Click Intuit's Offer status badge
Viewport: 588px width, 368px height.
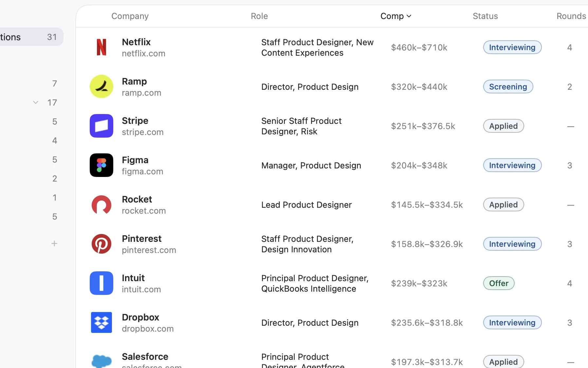click(x=499, y=283)
